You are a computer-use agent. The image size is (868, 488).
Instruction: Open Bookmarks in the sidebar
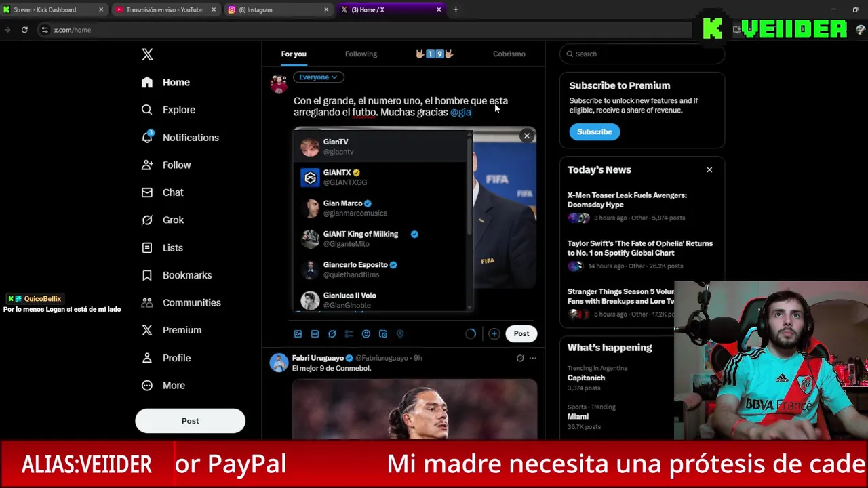(x=177, y=275)
